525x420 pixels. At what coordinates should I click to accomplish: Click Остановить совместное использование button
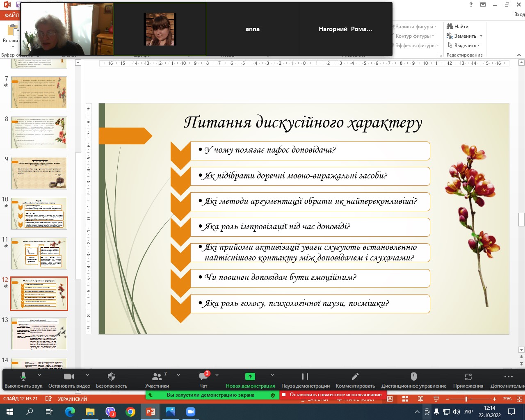tap(332, 395)
